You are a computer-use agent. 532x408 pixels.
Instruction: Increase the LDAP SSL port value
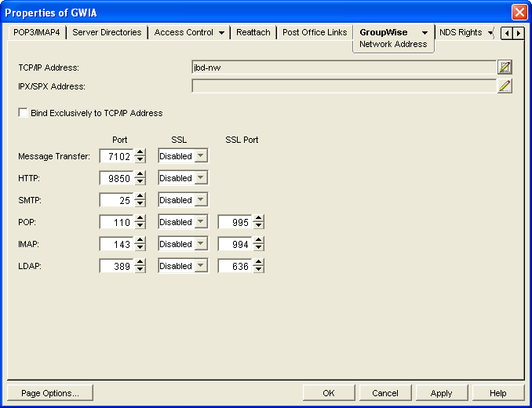pos(258,263)
